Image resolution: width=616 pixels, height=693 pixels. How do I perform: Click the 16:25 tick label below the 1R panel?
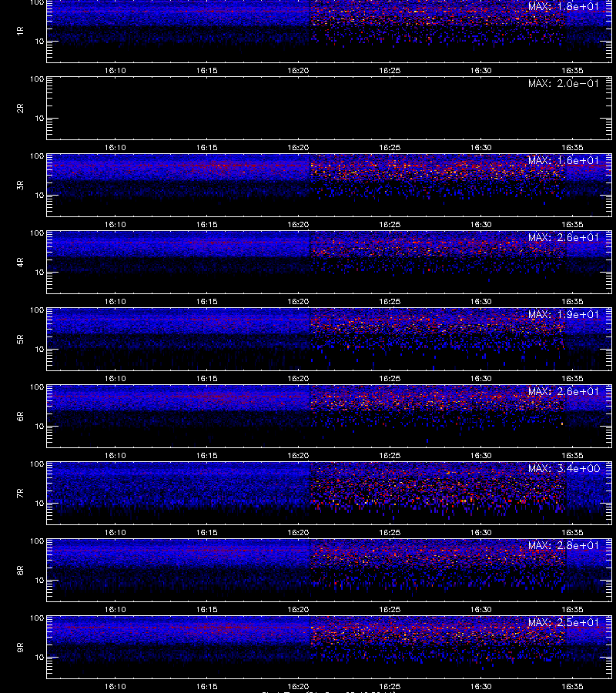coord(390,71)
